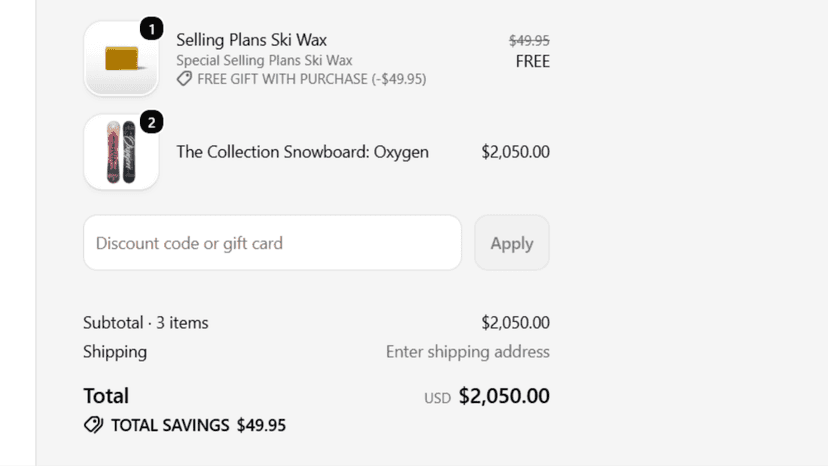The image size is (828, 466).
Task: Click The Collection Snowboard: Oxygen title
Action: coord(303,152)
